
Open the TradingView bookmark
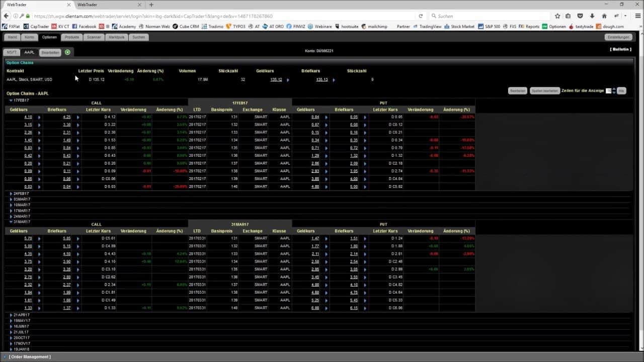pos(427,27)
